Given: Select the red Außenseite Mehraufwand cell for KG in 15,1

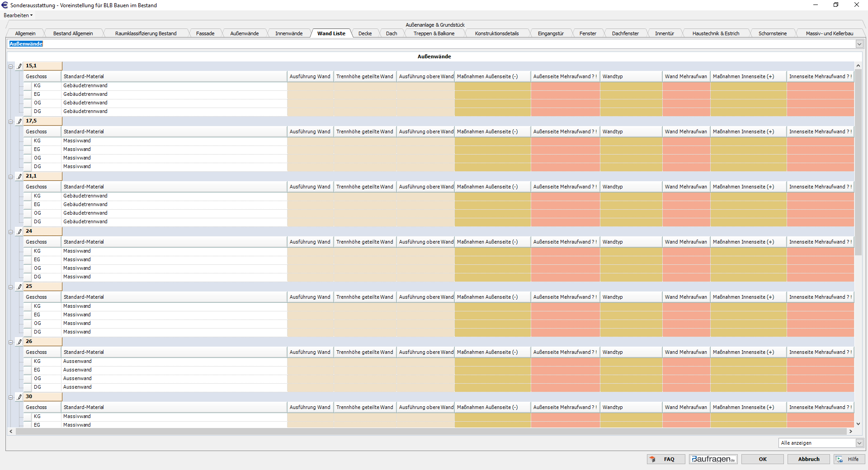Looking at the screenshot, I should coord(565,86).
